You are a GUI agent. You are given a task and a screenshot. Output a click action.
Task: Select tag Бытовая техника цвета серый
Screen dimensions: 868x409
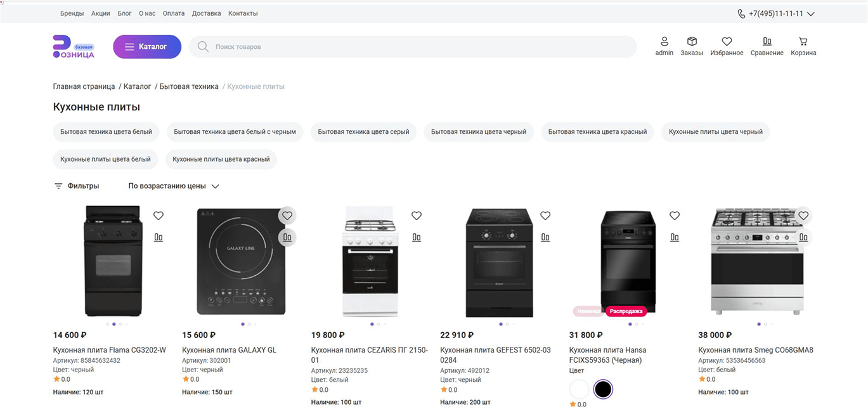point(363,132)
